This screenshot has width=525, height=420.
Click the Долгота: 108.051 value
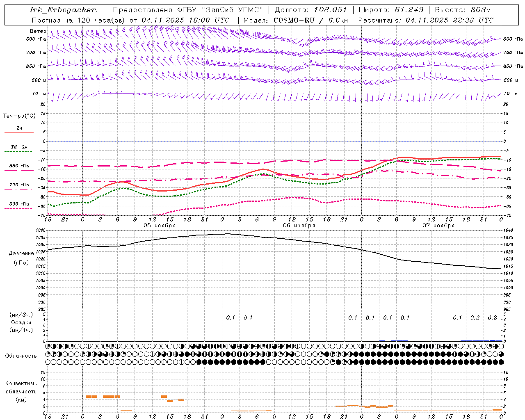311,10
